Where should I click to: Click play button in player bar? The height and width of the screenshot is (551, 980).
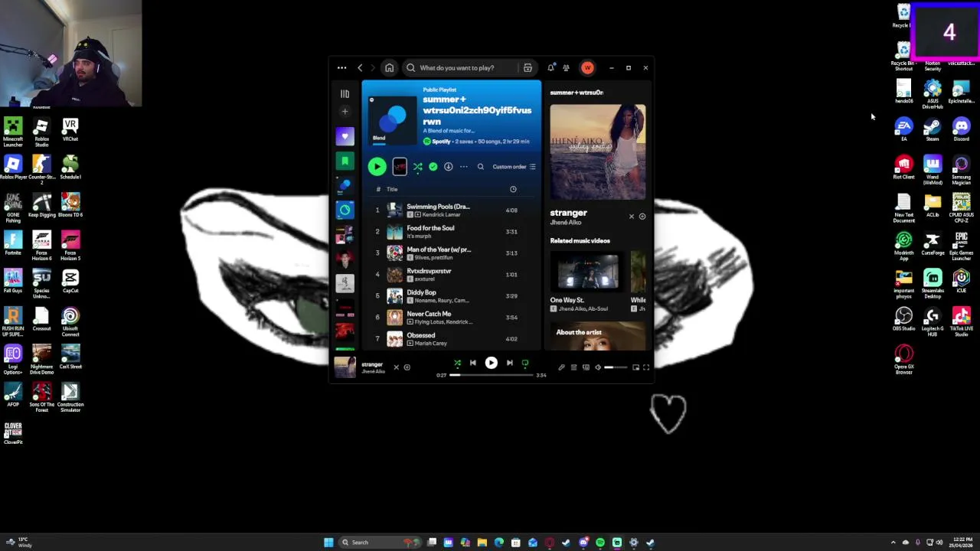[x=491, y=364]
